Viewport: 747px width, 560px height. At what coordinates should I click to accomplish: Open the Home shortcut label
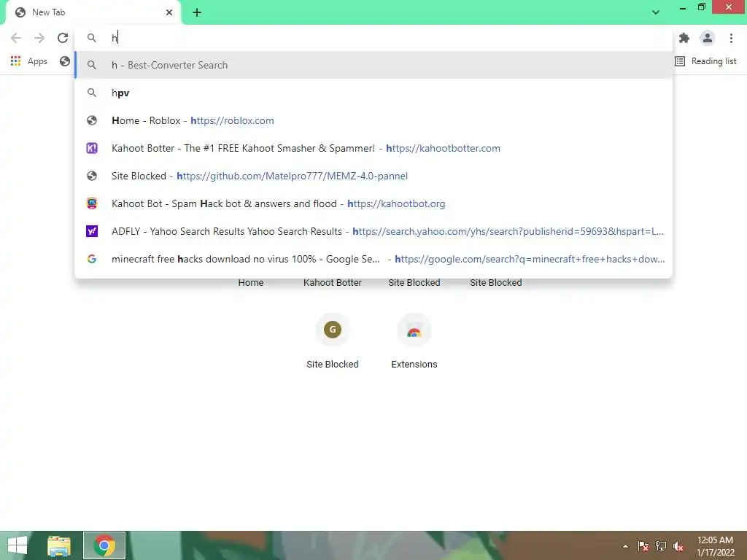click(x=251, y=282)
